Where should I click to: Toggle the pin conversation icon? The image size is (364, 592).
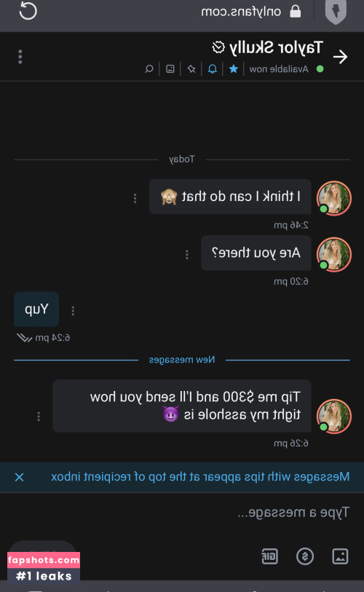191,68
